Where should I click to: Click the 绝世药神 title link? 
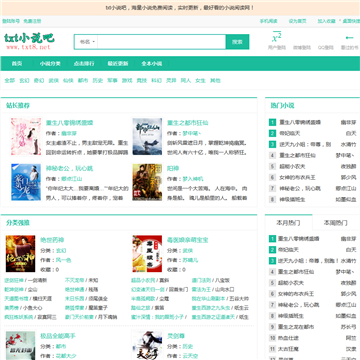[x=52, y=240]
